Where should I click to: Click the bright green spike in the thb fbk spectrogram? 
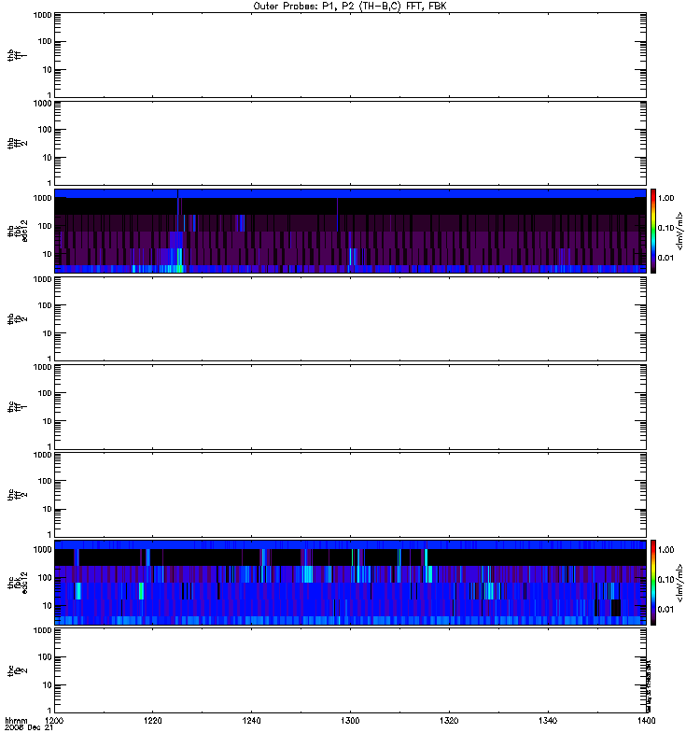click(179, 261)
